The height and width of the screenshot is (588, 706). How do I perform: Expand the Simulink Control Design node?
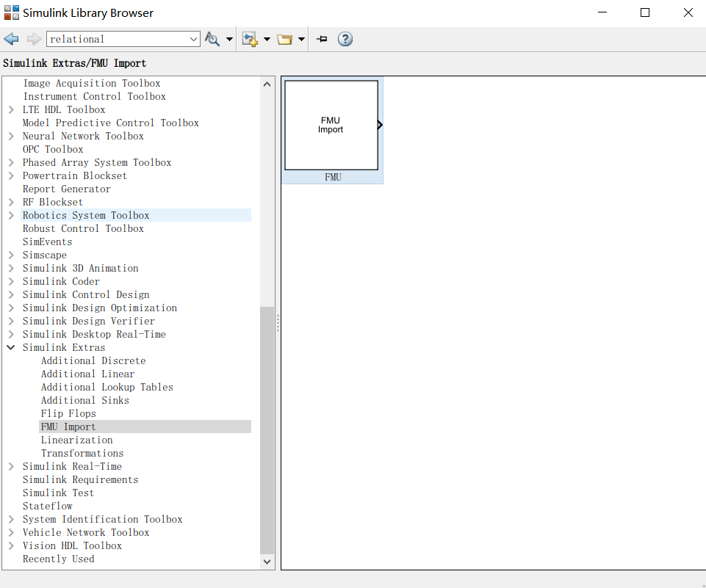click(11, 294)
